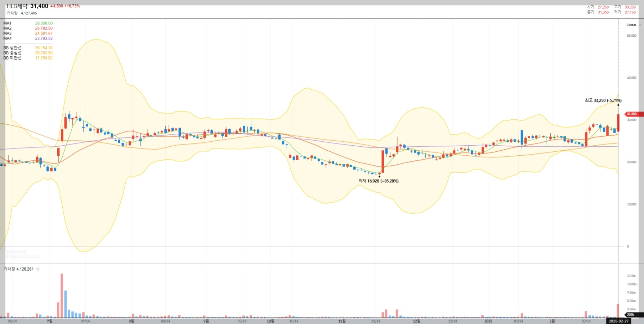Remove the 거래량 volume indicator
This screenshot has height=324, width=644.
pos(38,269)
